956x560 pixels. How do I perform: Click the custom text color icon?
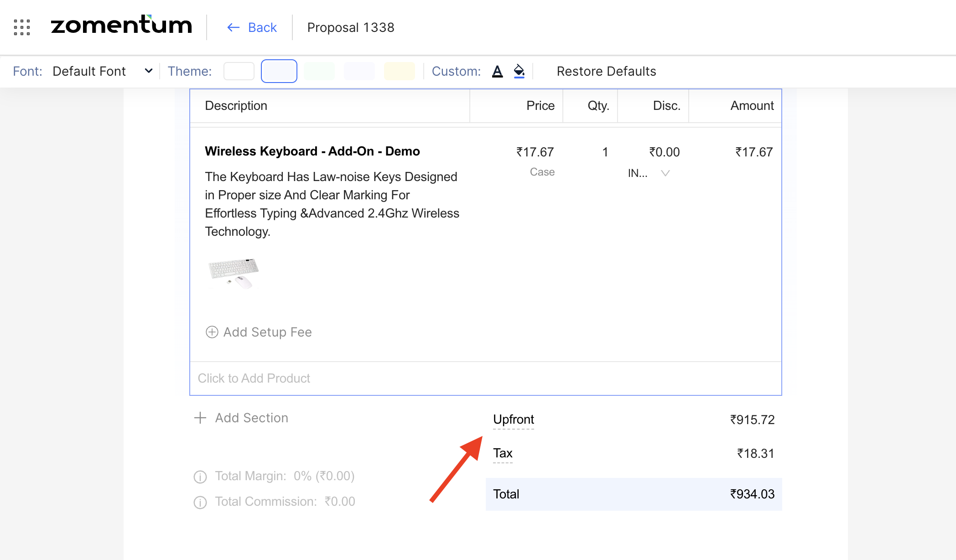tap(497, 71)
